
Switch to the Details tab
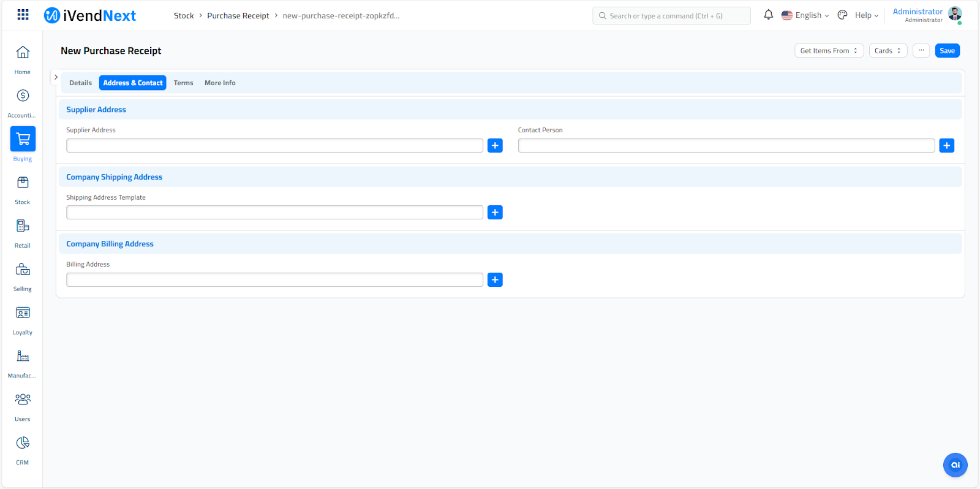80,83
